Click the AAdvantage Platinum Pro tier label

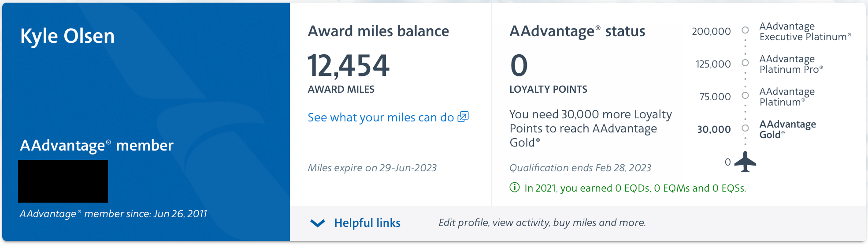coord(791,64)
